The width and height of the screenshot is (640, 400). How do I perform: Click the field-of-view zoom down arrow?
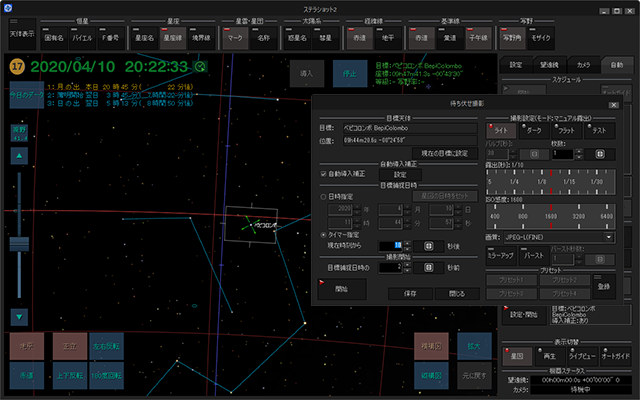[17, 316]
